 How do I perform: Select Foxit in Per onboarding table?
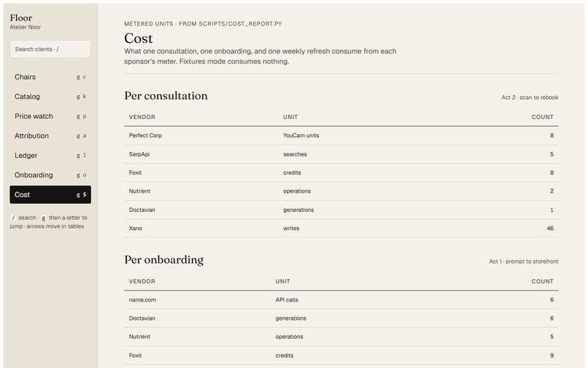(136, 356)
